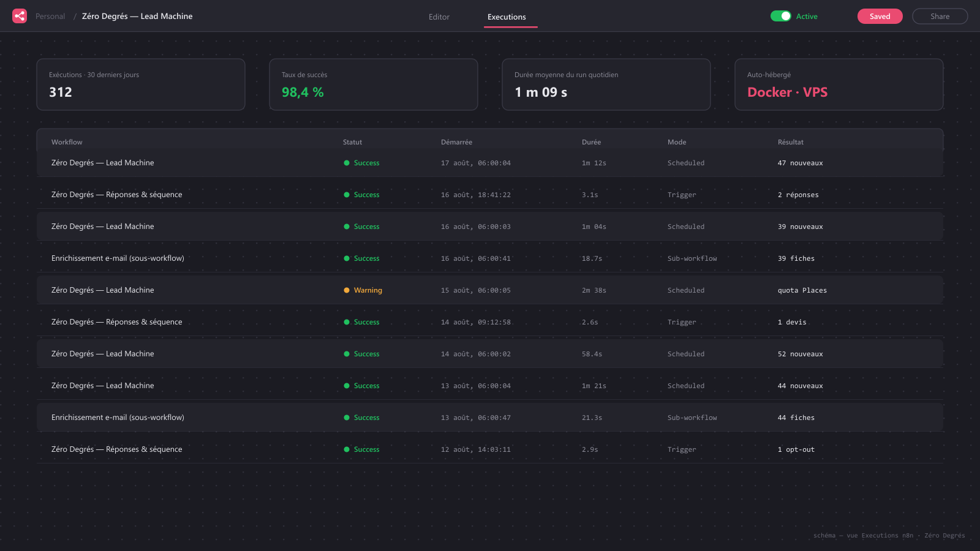This screenshot has height=551, width=980.
Task: Click the result '47 nouveaux'
Action: [801, 163]
